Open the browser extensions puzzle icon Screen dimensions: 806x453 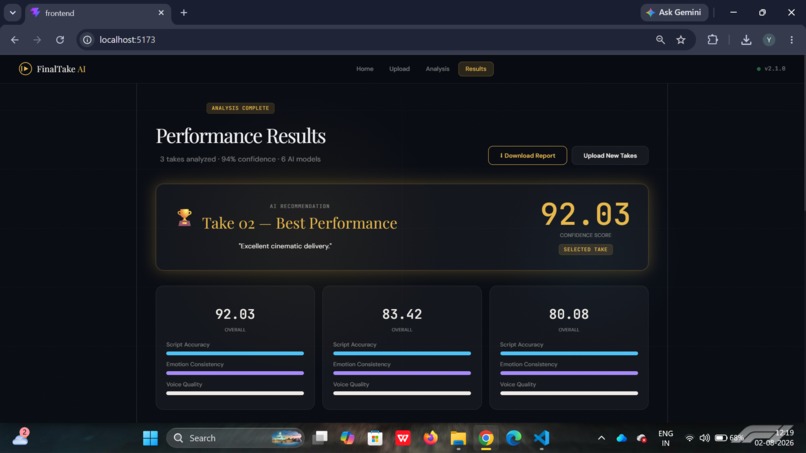712,40
